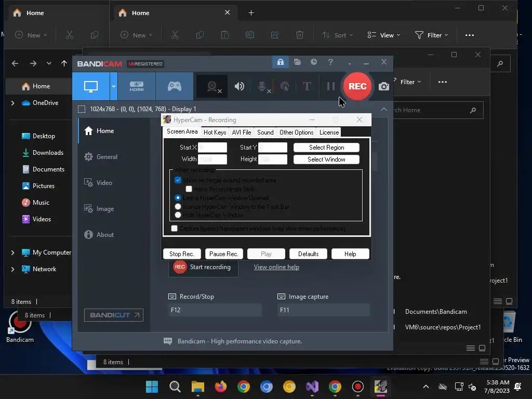Screen dimensions: 532x399
Task: Switch to HyperCam Sound tab
Action: 265,132
